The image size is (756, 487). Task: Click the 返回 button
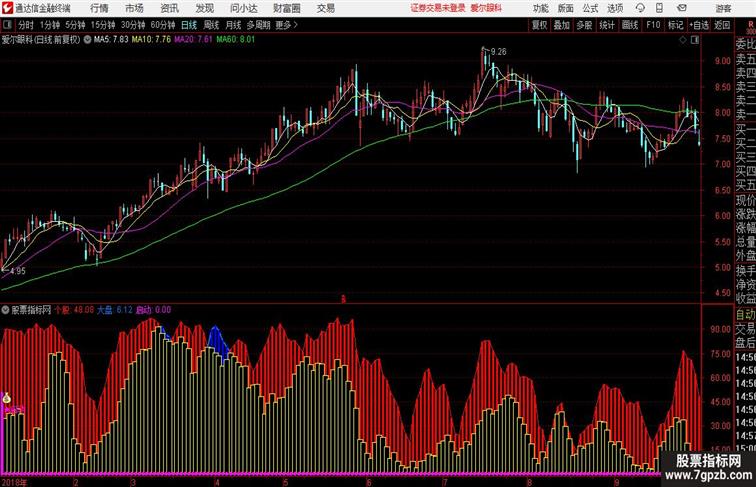click(x=722, y=25)
